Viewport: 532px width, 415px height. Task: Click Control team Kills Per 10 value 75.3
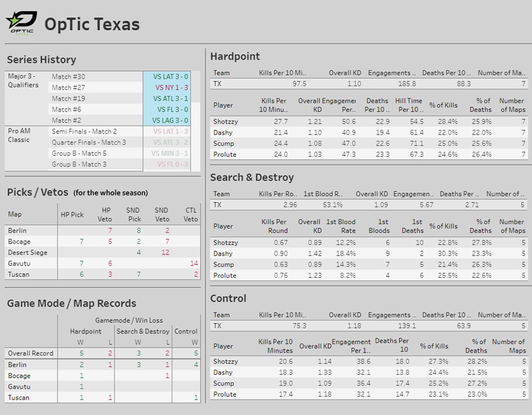[299, 326]
